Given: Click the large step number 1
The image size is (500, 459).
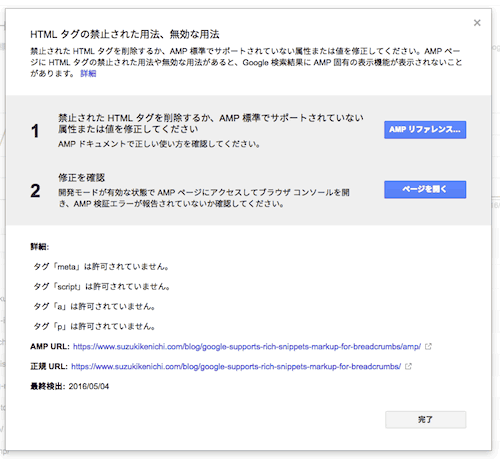Looking at the screenshot, I should 35,131.
